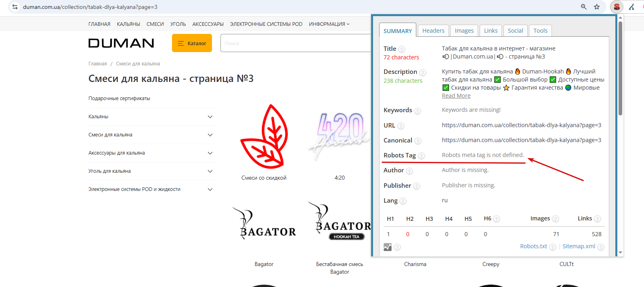
Task: Click the DUMAN logo
Action: pos(121,43)
